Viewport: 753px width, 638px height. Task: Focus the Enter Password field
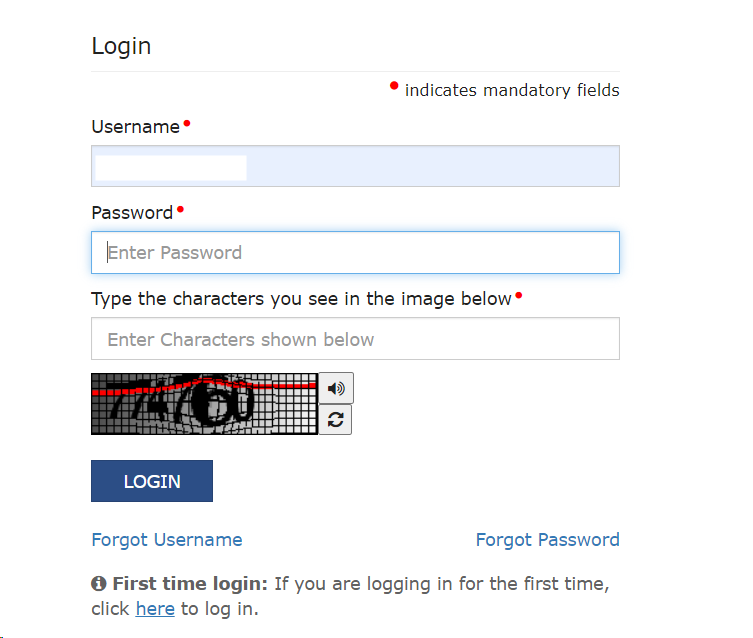coord(355,253)
